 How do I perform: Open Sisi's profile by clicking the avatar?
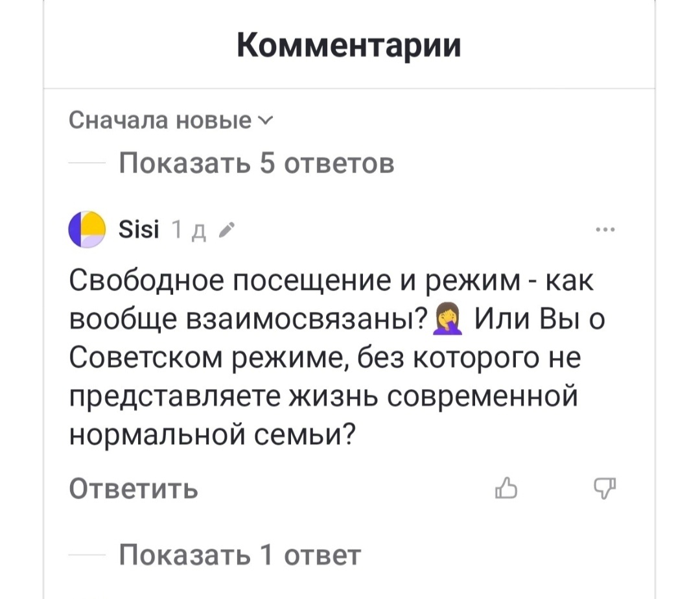coord(87,229)
